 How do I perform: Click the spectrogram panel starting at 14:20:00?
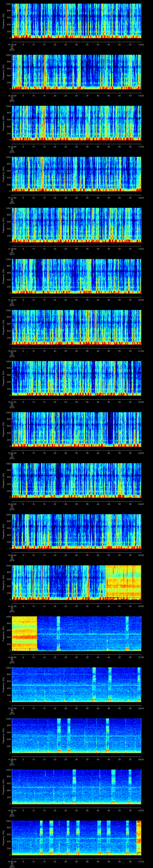point(76,327)
